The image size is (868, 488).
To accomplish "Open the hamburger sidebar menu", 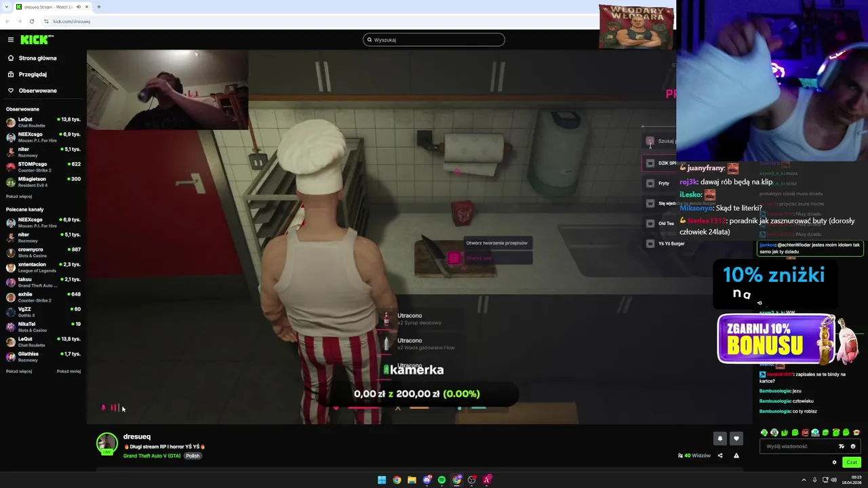I will pyautogui.click(x=10, y=40).
